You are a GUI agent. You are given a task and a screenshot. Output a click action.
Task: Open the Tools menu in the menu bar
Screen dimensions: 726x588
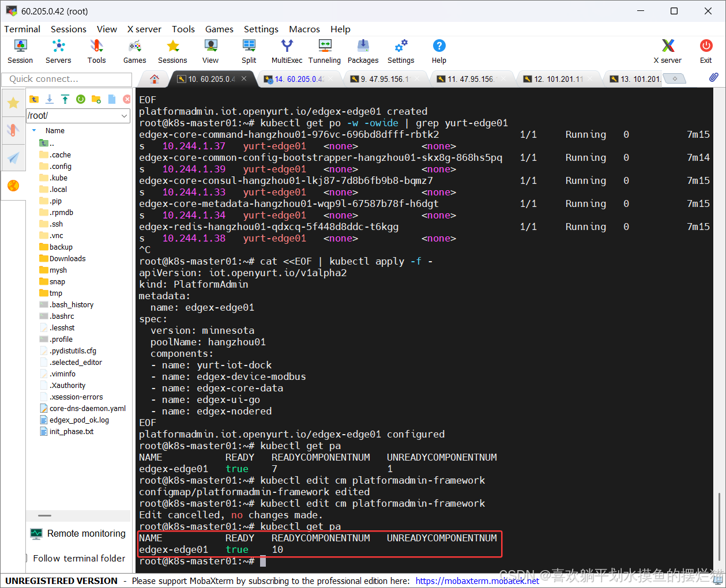click(x=183, y=29)
